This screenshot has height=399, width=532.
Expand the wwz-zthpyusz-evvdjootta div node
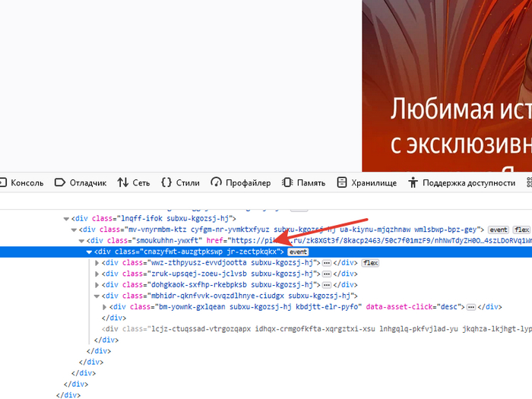97,263
